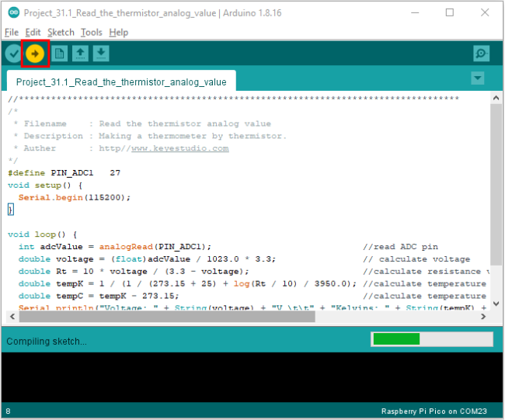Viewport: 505px width, 420px height.
Task: Click the 'void loop() {' line
Action: tap(43, 234)
